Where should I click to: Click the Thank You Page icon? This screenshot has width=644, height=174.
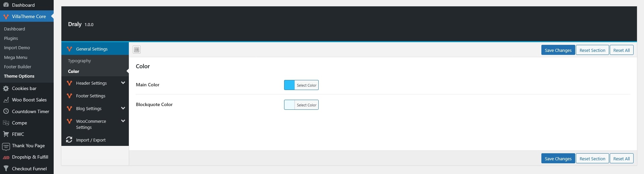pos(6,146)
